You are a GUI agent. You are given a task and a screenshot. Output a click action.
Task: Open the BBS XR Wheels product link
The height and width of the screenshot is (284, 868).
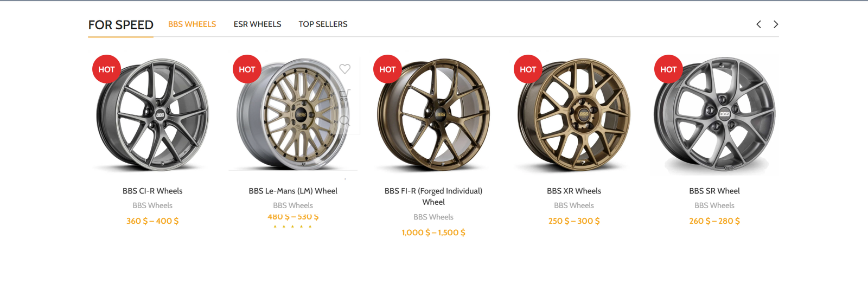point(574,191)
